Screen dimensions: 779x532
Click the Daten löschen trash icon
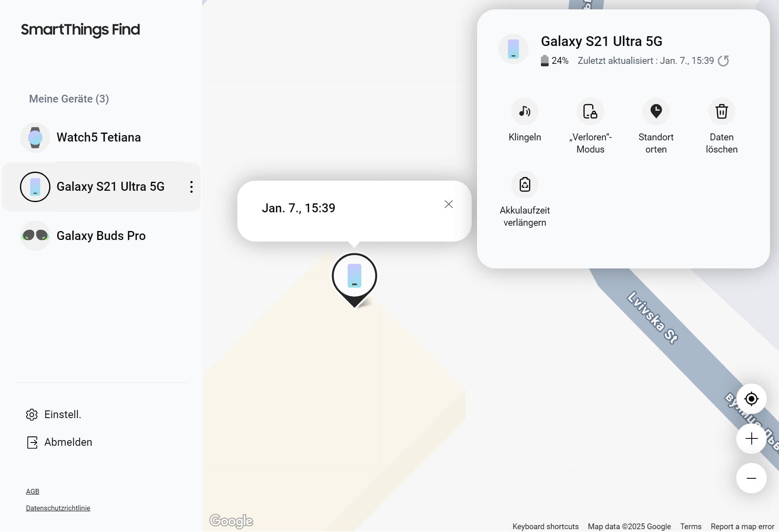coord(722,111)
